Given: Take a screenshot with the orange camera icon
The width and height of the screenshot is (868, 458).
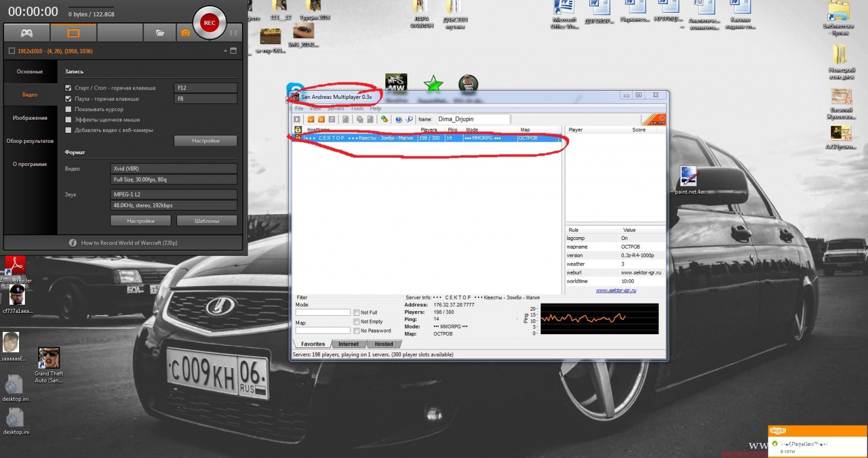Looking at the screenshot, I should [185, 34].
